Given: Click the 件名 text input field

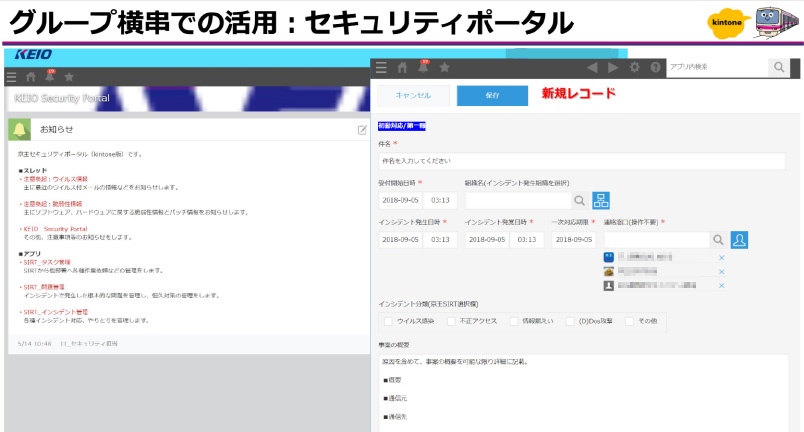Looking at the screenshot, I should (581, 160).
